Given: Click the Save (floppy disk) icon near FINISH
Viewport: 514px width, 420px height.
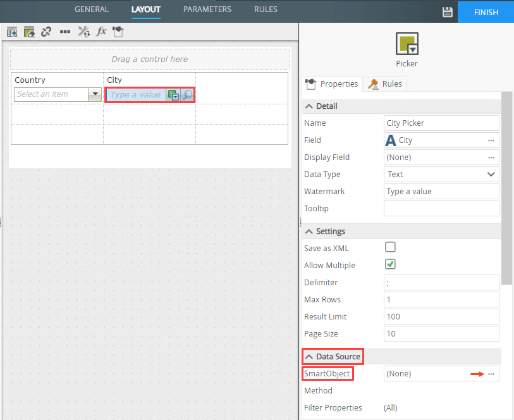Looking at the screenshot, I should tap(448, 11).
